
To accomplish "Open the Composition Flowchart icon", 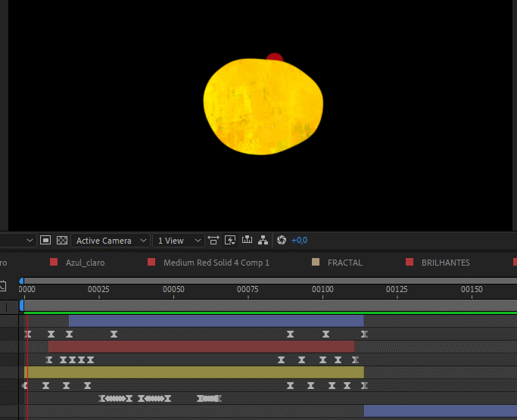I will click(x=263, y=241).
